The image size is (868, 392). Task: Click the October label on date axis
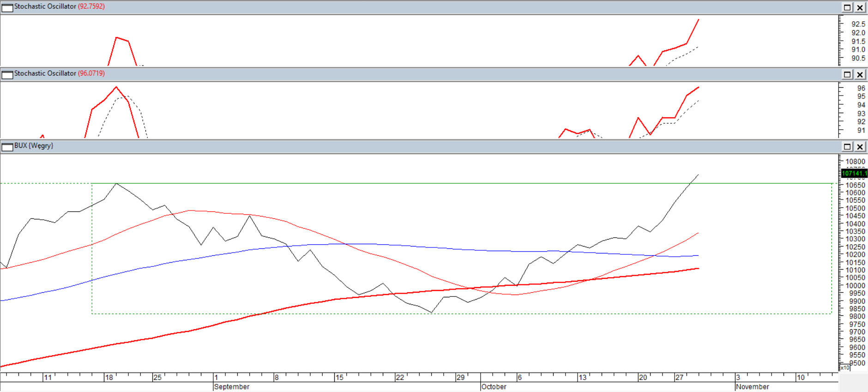(494, 387)
